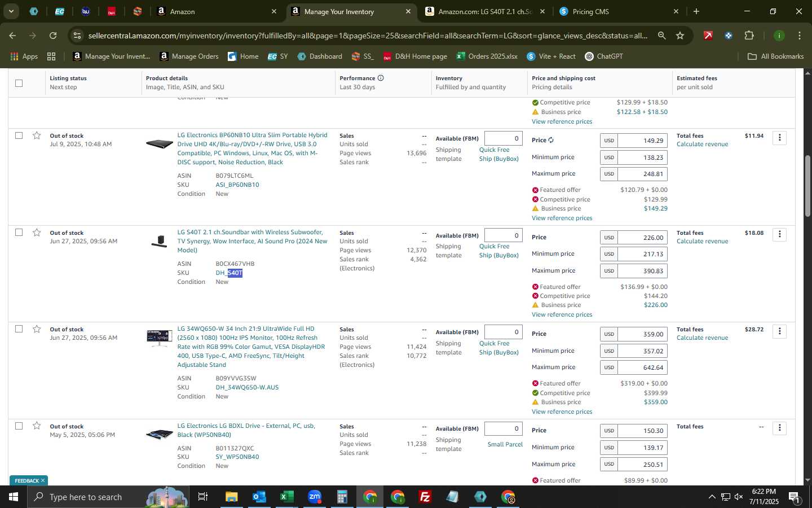812x508 pixels.
Task: Switch to the Pricing CMS tab
Action: [619, 11]
